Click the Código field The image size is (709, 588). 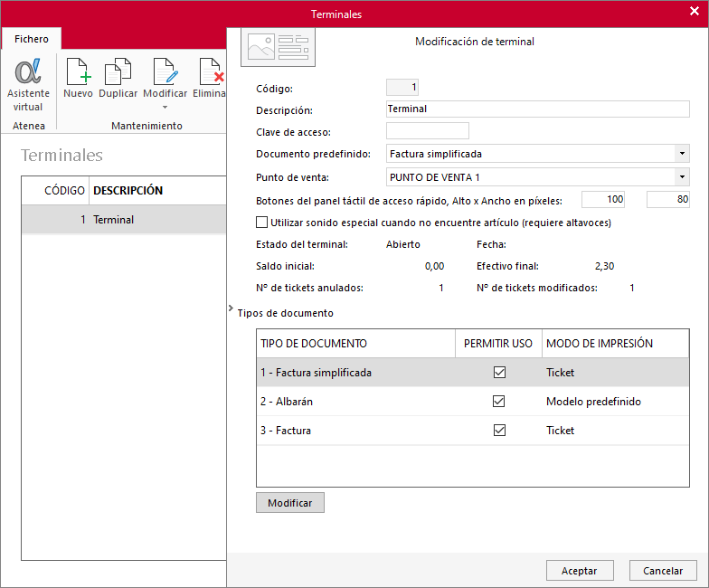click(402, 87)
